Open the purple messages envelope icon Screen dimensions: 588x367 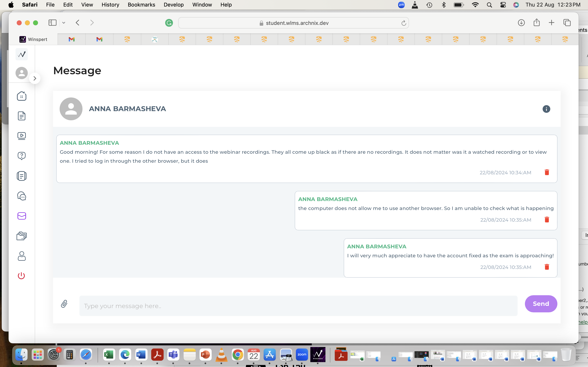coord(22,216)
